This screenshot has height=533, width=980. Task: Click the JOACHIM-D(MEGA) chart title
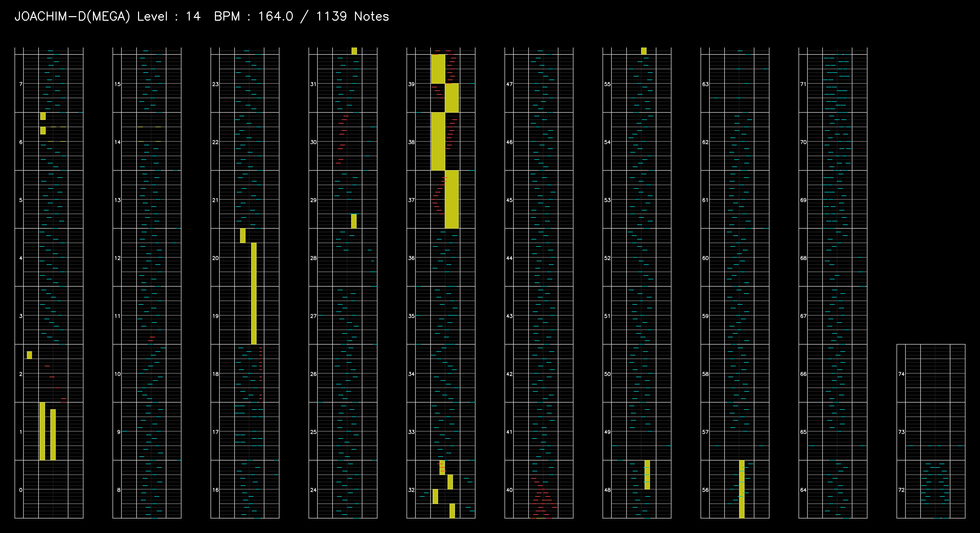point(72,16)
